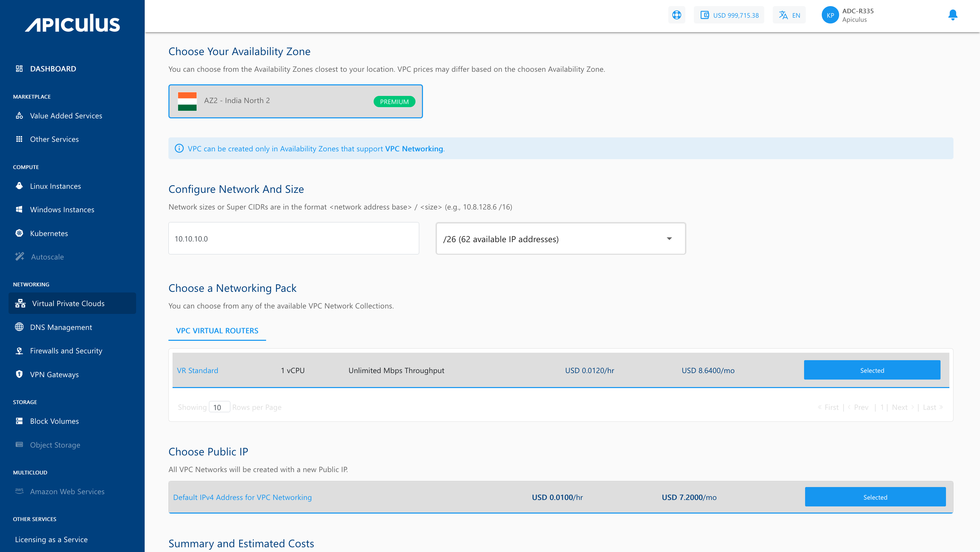Open Amazon Web Services multicloud section
980x552 pixels.
coord(67,491)
